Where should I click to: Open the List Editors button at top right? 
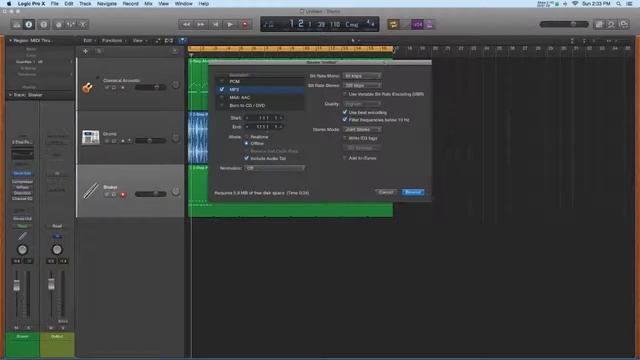coord(599,24)
